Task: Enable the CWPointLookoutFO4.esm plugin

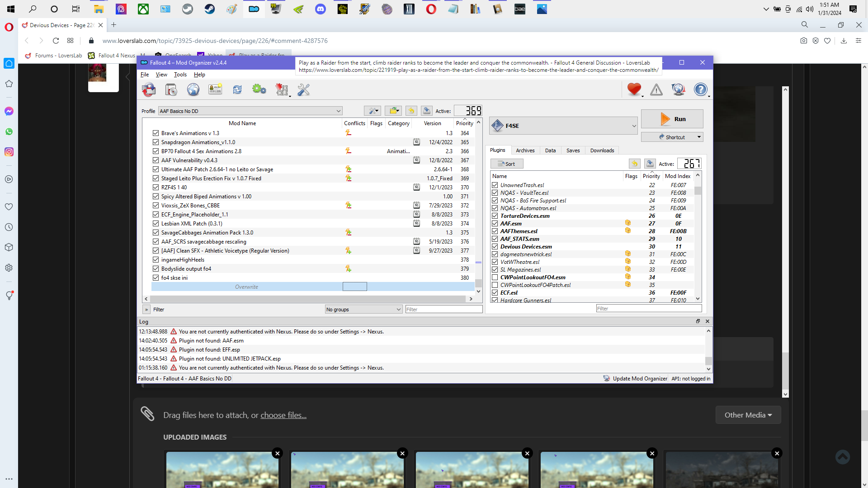Action: [x=495, y=277]
